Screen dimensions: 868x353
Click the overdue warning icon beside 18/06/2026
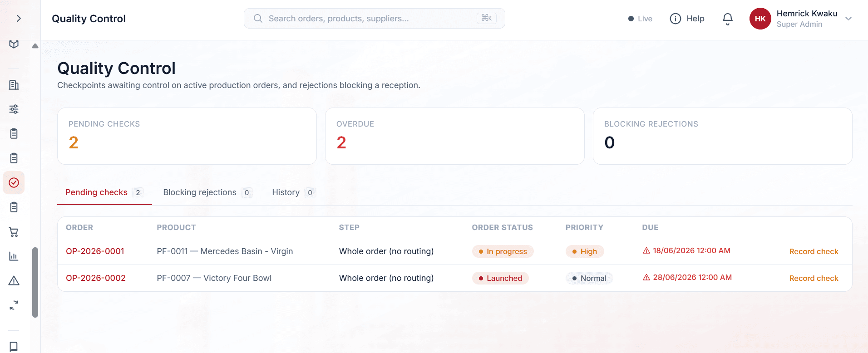[646, 250]
